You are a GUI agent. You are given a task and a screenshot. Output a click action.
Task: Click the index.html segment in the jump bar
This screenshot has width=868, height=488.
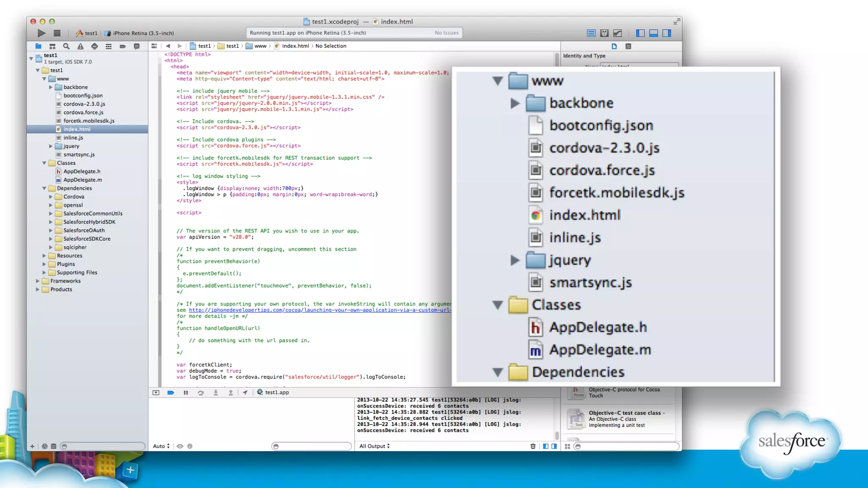292,46
